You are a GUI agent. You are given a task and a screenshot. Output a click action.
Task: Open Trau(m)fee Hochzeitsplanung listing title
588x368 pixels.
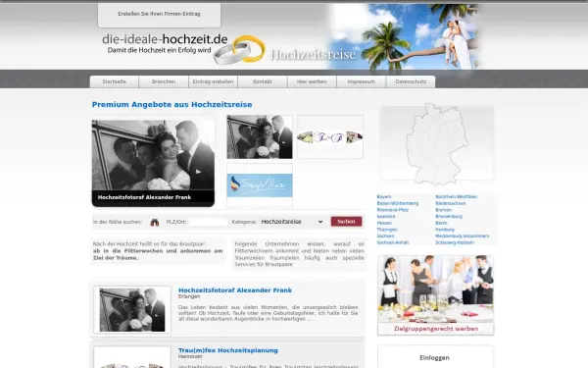(228, 350)
